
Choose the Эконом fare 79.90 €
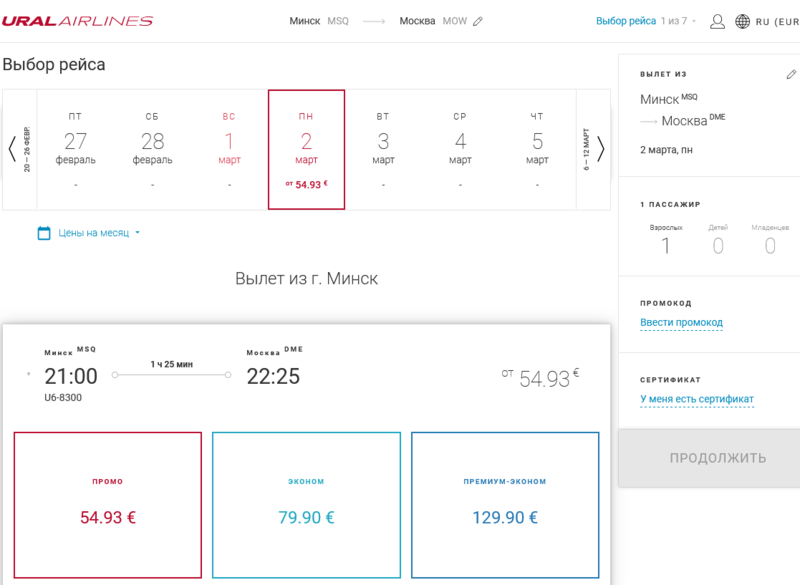point(306,505)
